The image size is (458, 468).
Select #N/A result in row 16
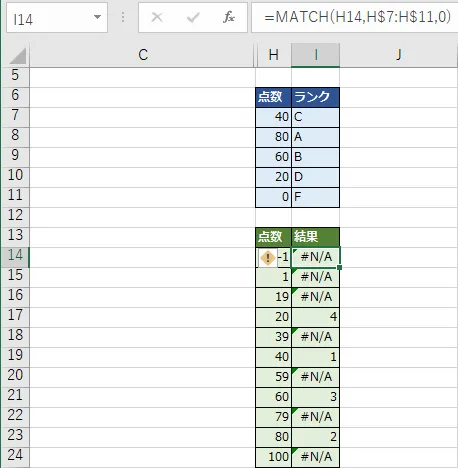coord(316,297)
